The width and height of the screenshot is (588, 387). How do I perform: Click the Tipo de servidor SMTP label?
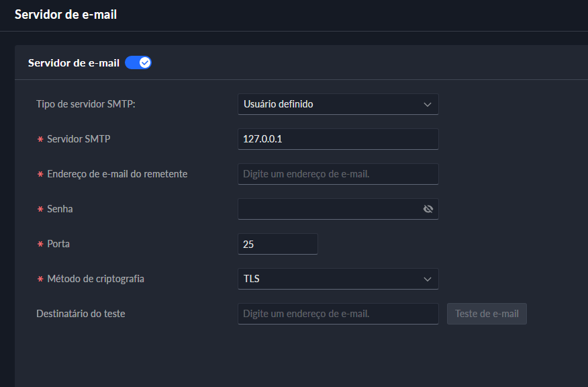point(86,104)
